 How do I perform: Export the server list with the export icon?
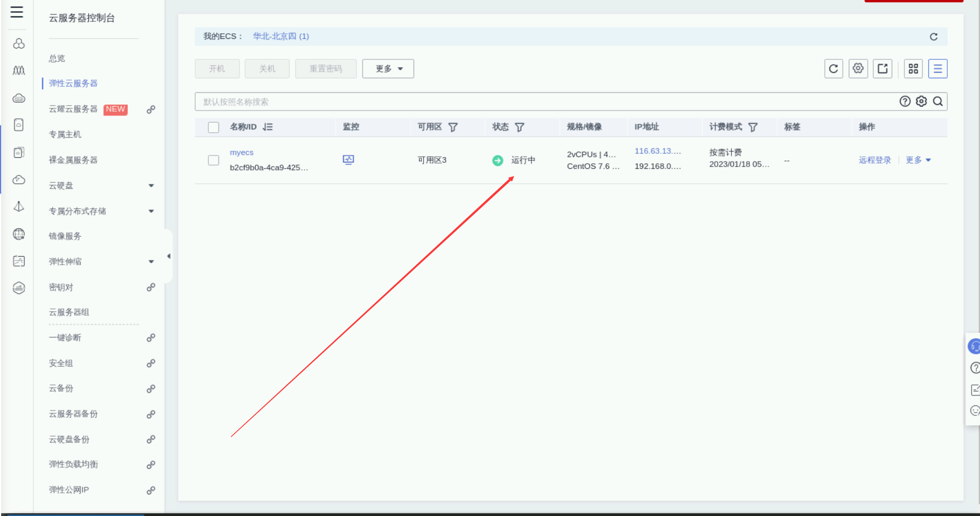(883, 69)
